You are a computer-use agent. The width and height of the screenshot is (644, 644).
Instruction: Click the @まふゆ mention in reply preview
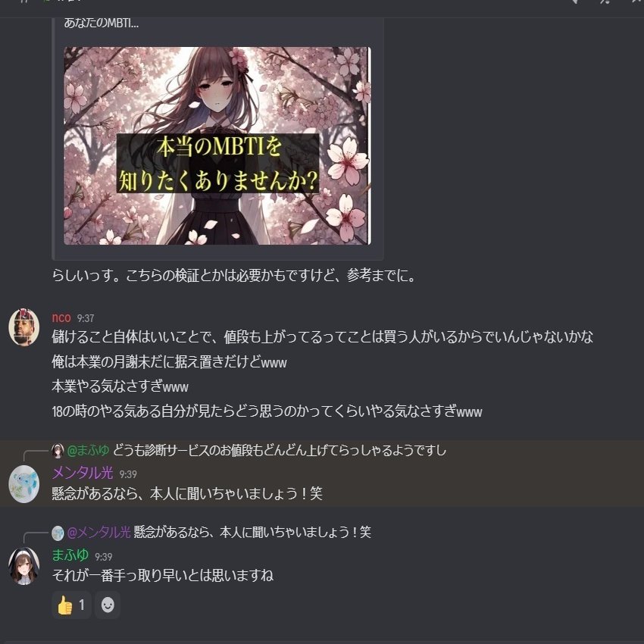(88, 450)
